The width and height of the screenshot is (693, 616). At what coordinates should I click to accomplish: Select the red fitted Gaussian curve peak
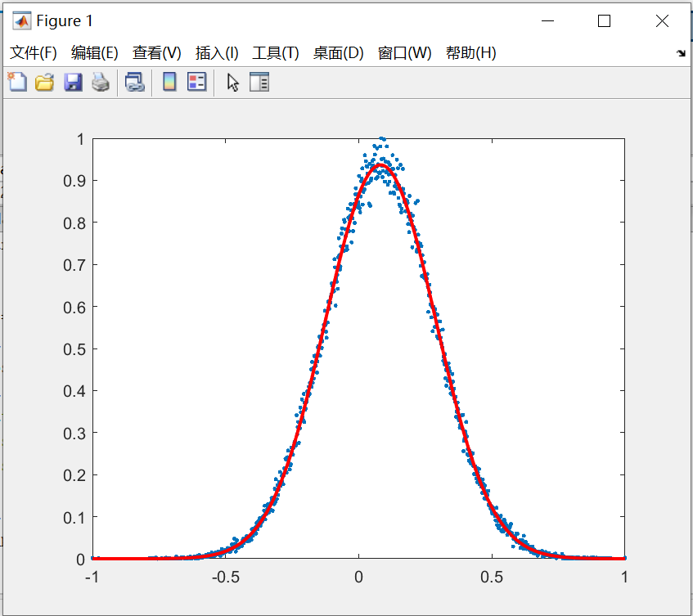point(380,165)
